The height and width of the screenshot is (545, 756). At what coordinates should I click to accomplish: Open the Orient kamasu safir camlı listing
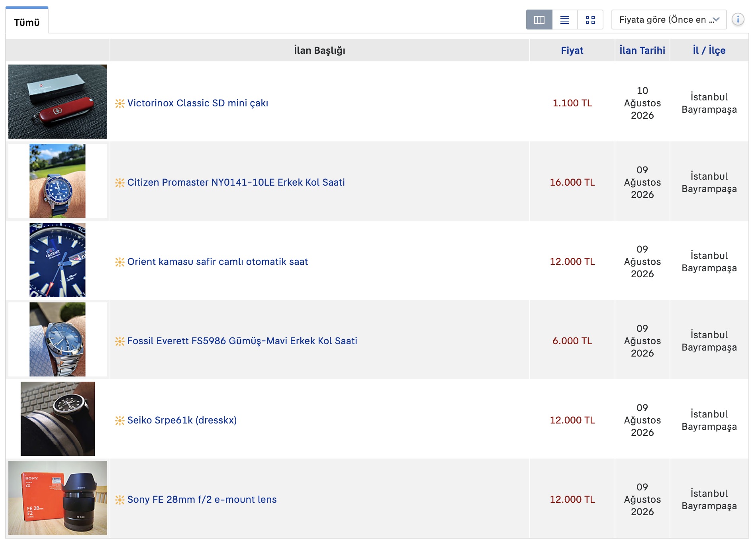(217, 262)
